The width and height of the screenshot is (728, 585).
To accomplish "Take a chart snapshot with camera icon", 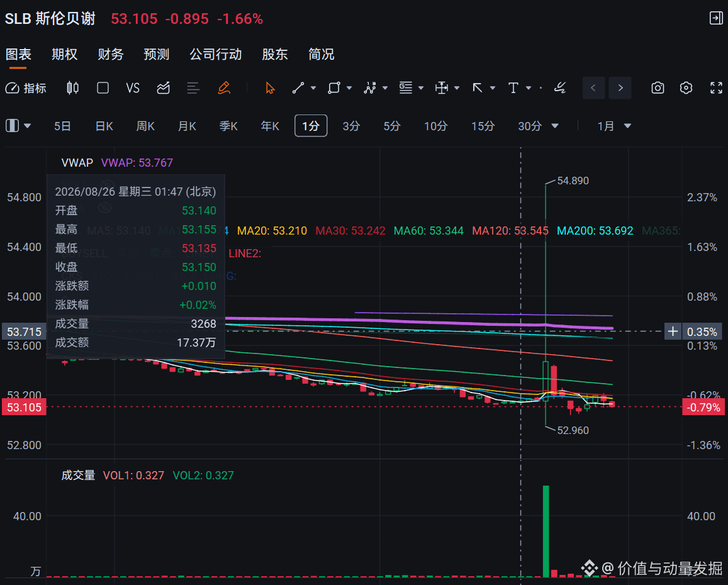I will click(x=658, y=88).
